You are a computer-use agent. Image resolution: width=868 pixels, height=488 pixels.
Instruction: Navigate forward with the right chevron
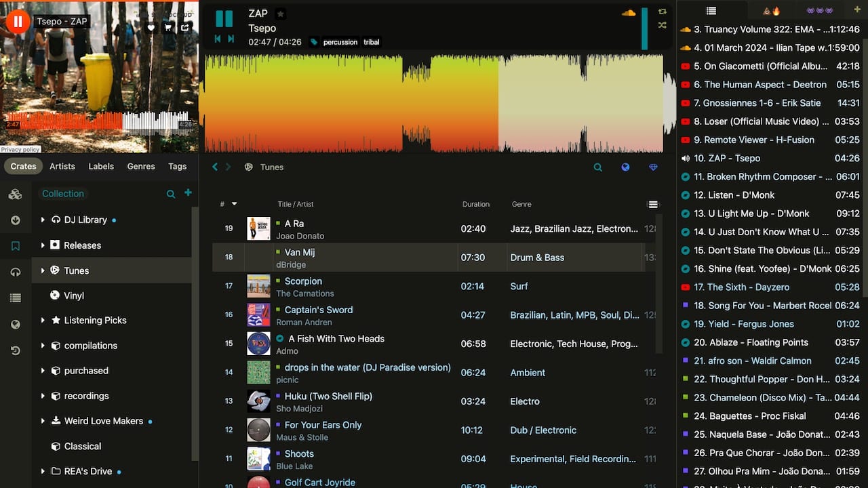pyautogui.click(x=229, y=167)
